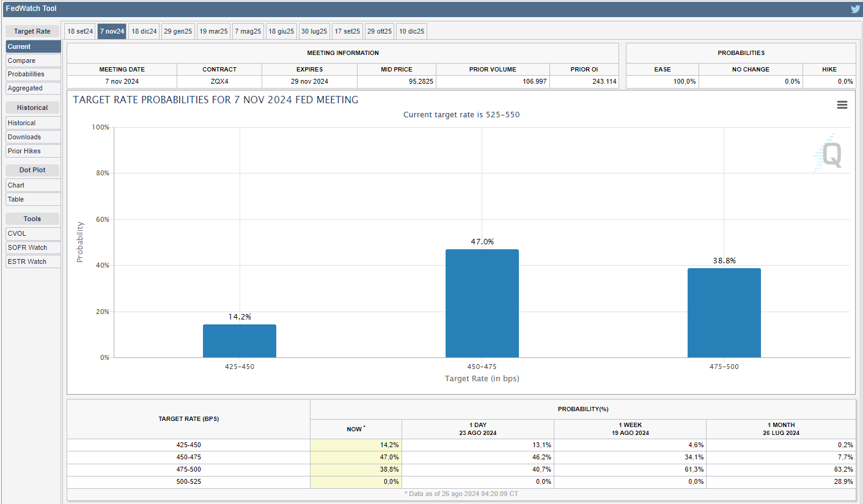This screenshot has height=504, width=863.
Task: Open SOFR Watch tool
Action: pyautogui.click(x=33, y=247)
